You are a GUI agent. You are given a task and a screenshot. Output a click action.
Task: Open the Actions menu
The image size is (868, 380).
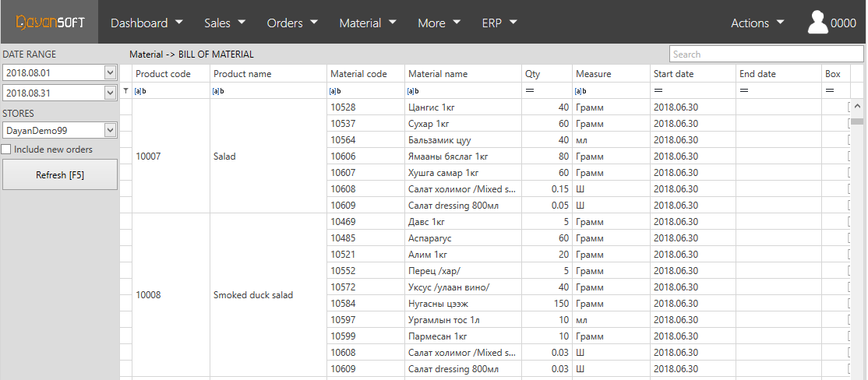coord(758,23)
